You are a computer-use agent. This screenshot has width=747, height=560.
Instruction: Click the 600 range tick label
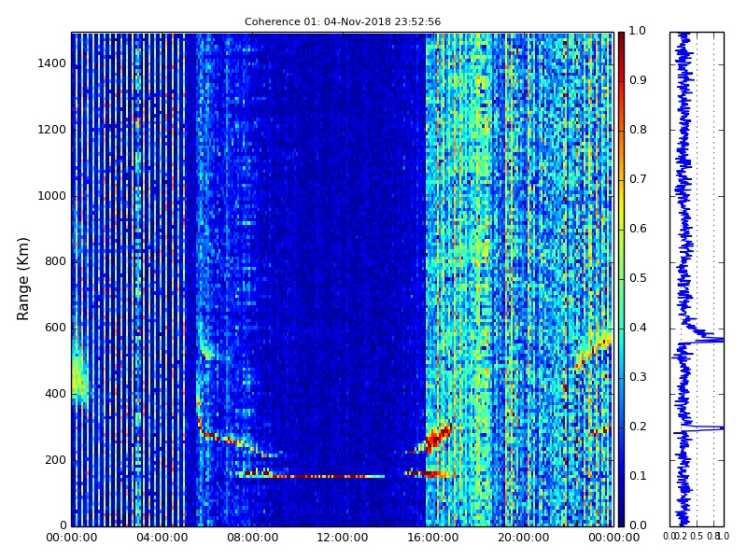[56, 328]
